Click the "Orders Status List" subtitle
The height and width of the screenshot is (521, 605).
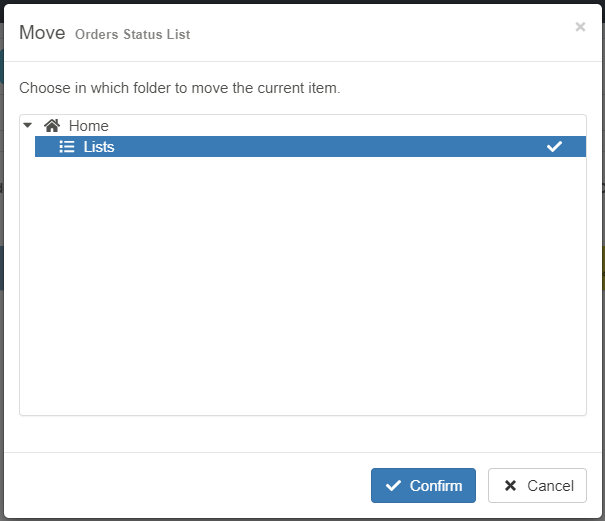tap(132, 35)
